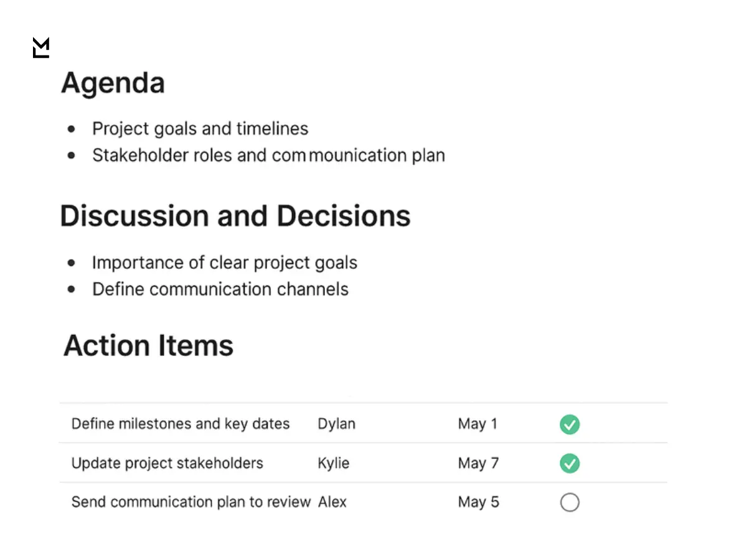This screenshot has height=560, width=747.
Task: Click the May 7 due date for Kylie
Action: point(478,463)
